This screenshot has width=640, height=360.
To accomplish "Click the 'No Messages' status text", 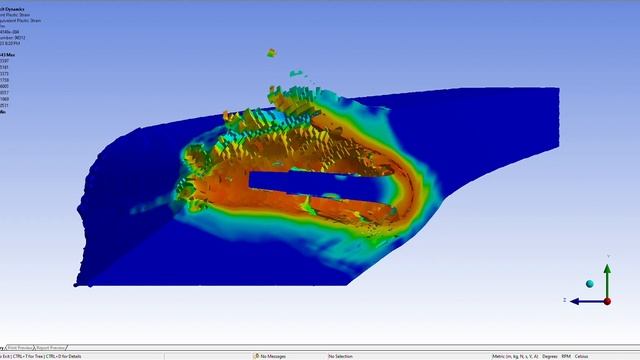I will (273, 356).
